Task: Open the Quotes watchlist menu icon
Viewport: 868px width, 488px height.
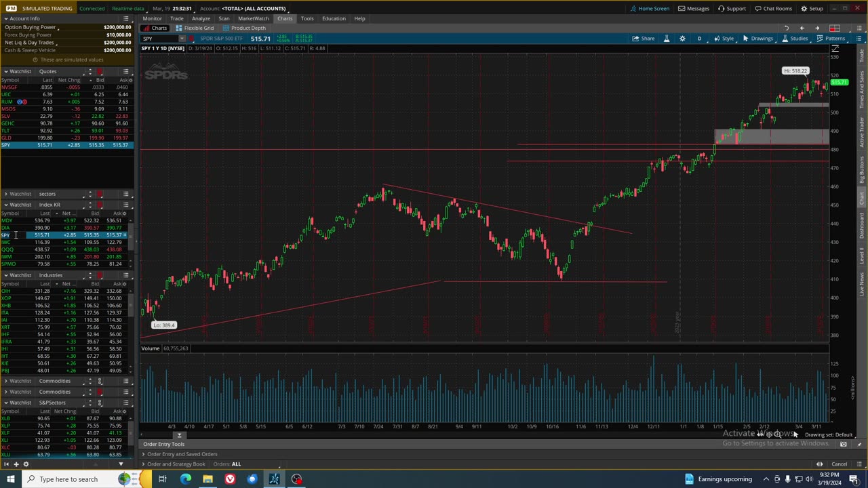Action: [x=126, y=71]
